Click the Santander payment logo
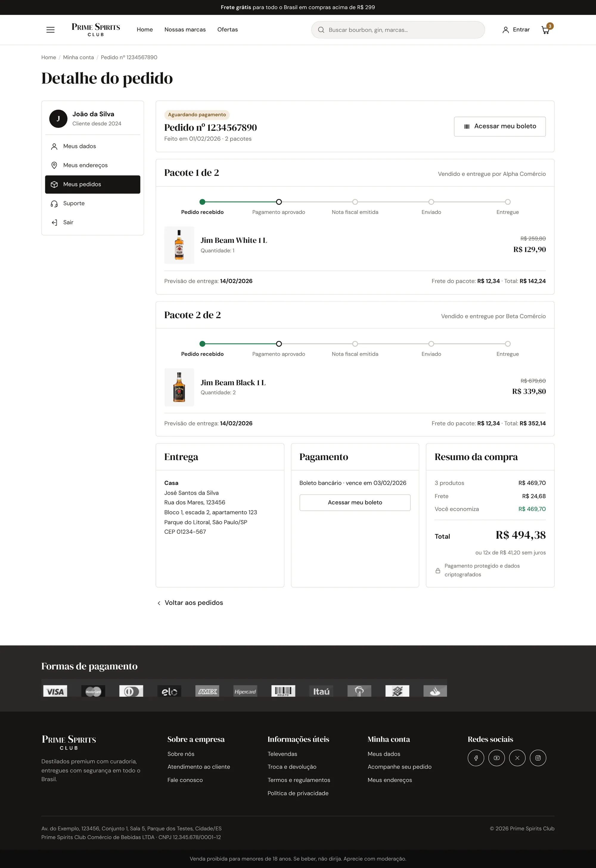This screenshot has height=868, width=596. (435, 691)
